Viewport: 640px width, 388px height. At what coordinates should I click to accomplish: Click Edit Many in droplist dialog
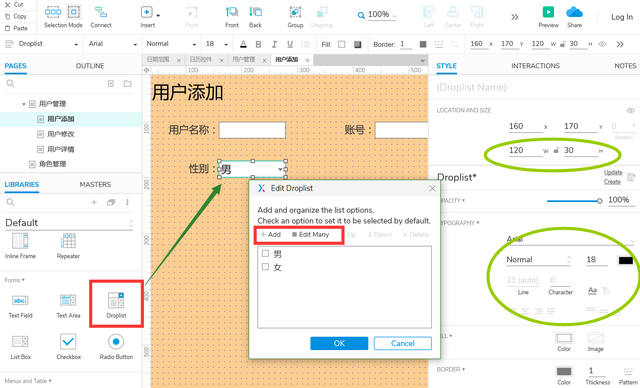coord(310,235)
